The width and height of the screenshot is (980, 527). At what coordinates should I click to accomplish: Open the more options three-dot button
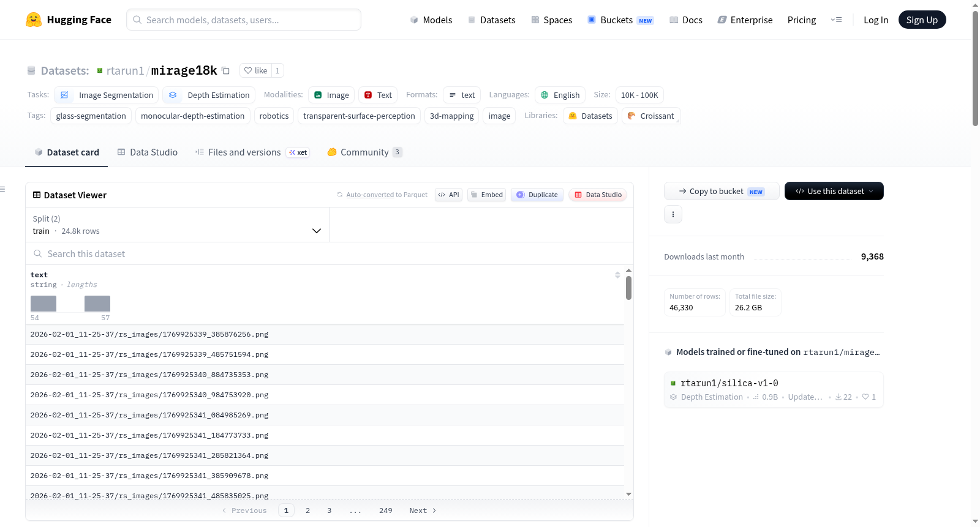click(673, 214)
